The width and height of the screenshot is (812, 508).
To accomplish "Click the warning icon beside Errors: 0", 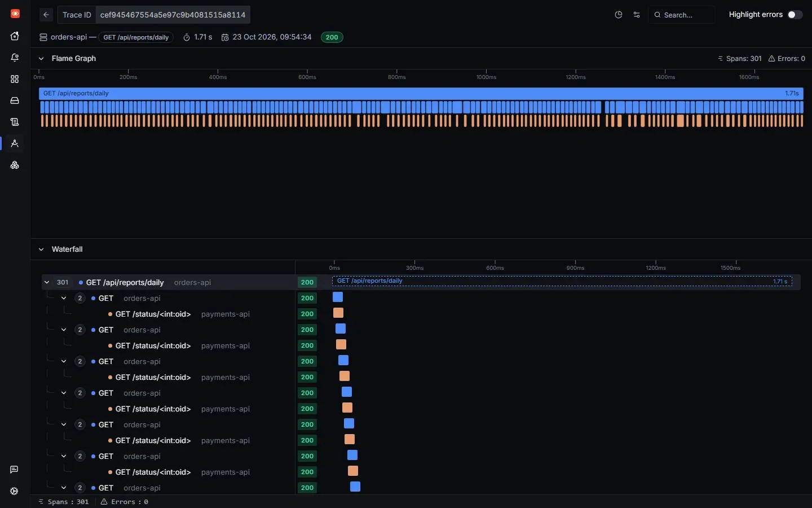I will coord(771,59).
